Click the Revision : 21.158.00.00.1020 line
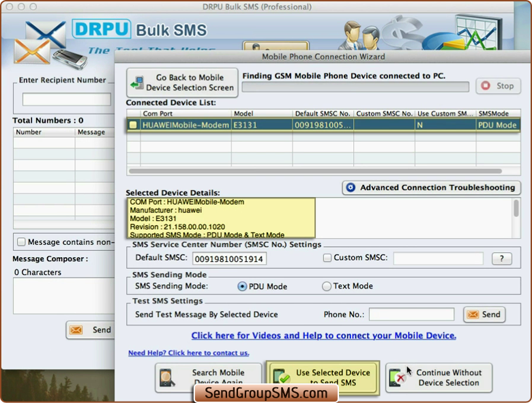Viewport: 532px width, 403px height. [x=177, y=226]
